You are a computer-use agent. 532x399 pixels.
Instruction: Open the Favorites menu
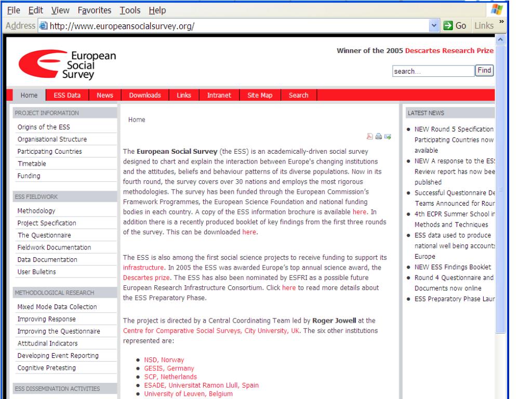tap(95, 10)
